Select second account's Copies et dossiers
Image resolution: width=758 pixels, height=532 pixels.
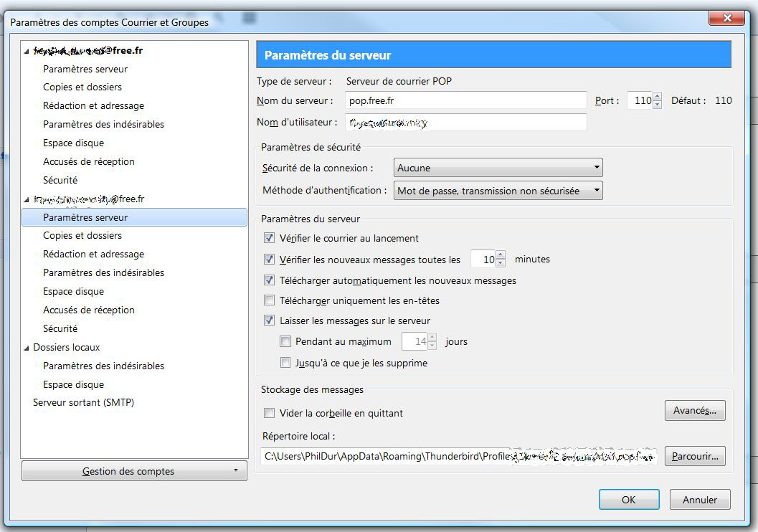click(82, 235)
